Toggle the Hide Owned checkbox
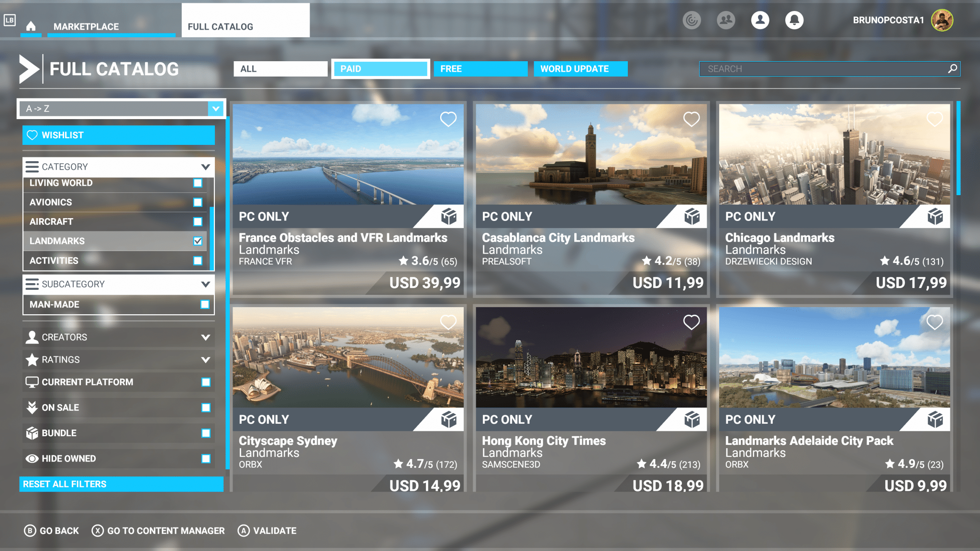 206,459
